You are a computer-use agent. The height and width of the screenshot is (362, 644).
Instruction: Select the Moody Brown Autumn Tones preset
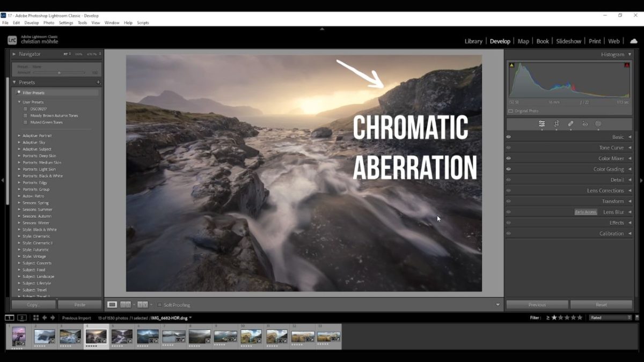click(54, 115)
